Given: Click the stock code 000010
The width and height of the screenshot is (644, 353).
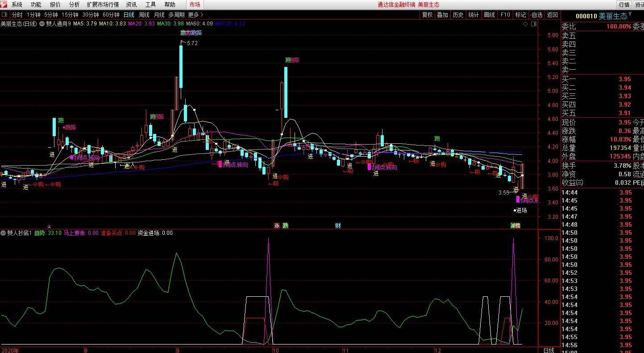Looking at the screenshot, I should [x=586, y=16].
